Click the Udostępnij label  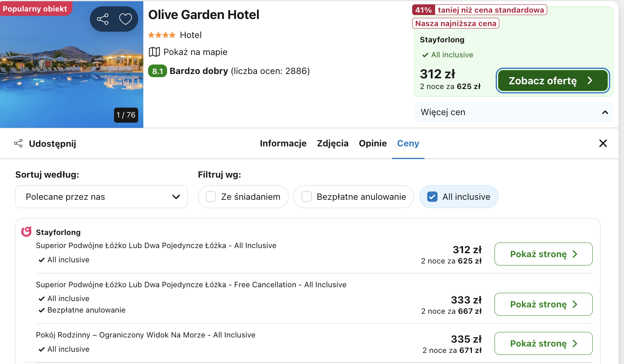52,144
